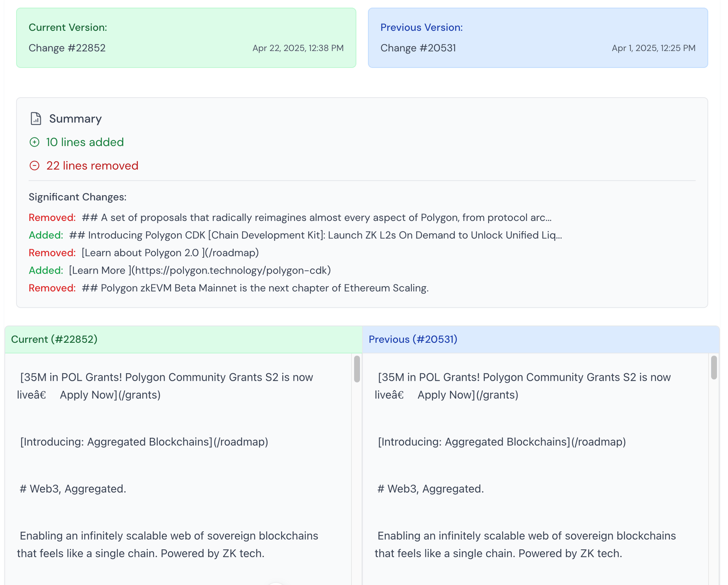Click the Previous pane vertical scrollbar thumb

pyautogui.click(x=714, y=367)
